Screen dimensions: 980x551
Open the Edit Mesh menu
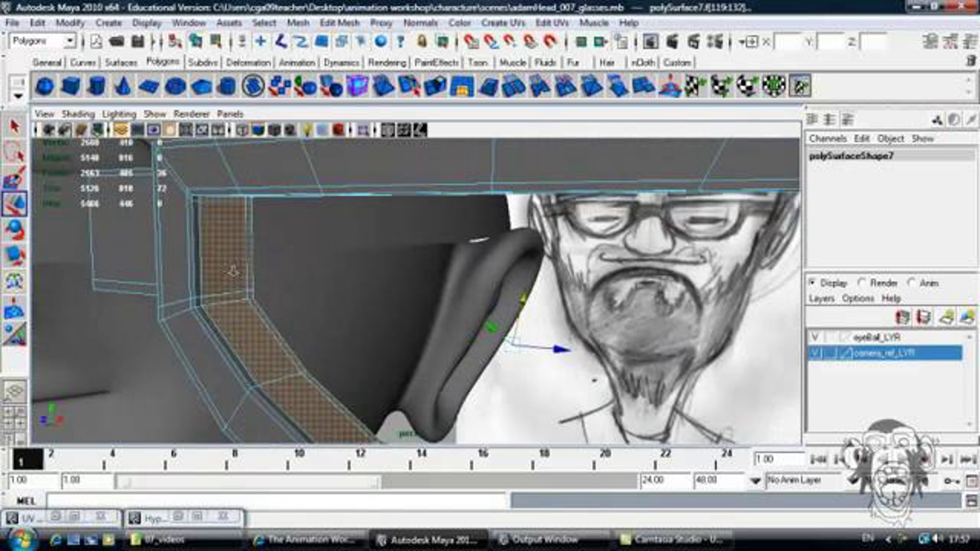[339, 23]
